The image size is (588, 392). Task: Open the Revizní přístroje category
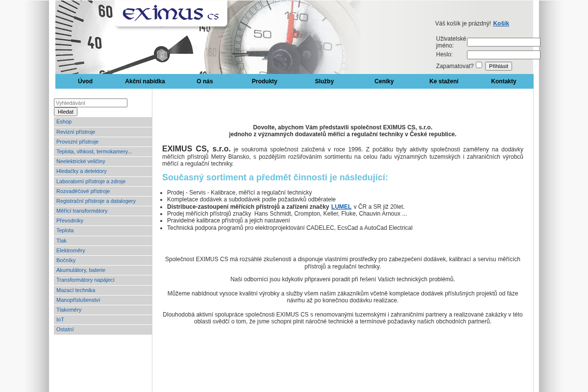tap(103, 132)
